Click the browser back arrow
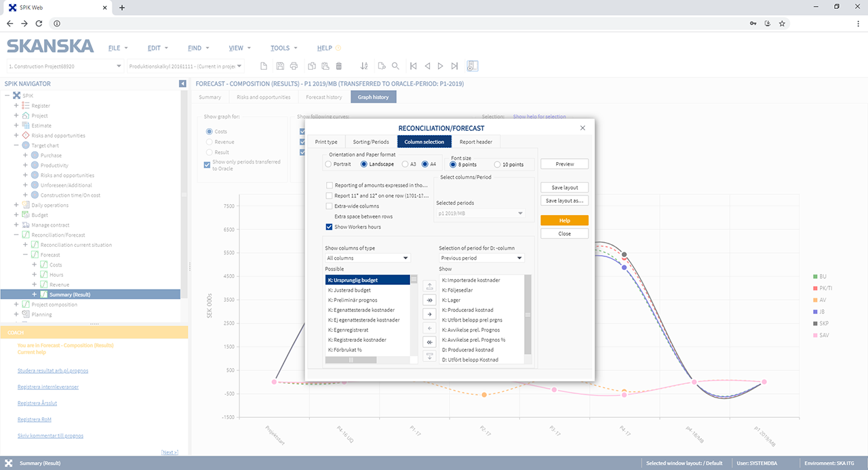 pyautogui.click(x=10, y=23)
